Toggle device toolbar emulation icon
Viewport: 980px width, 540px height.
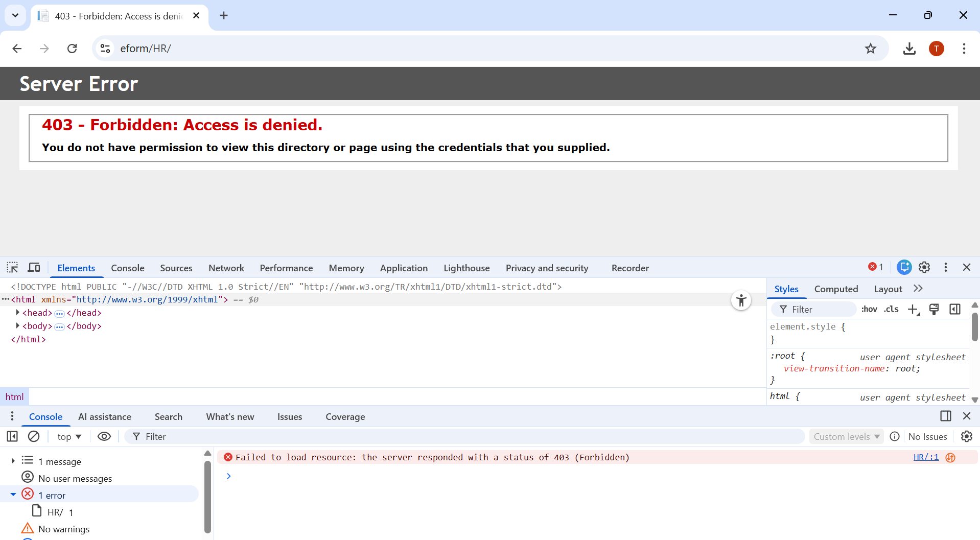[34, 268]
